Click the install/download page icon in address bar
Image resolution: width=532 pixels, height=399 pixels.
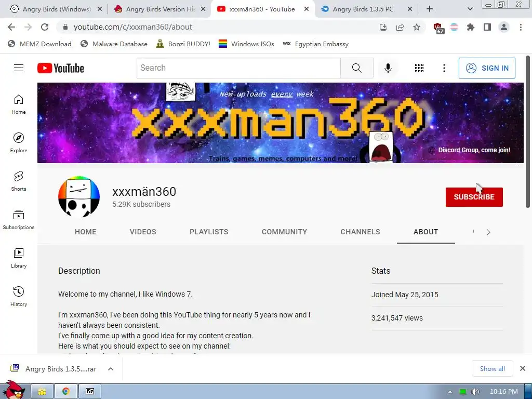point(383,27)
